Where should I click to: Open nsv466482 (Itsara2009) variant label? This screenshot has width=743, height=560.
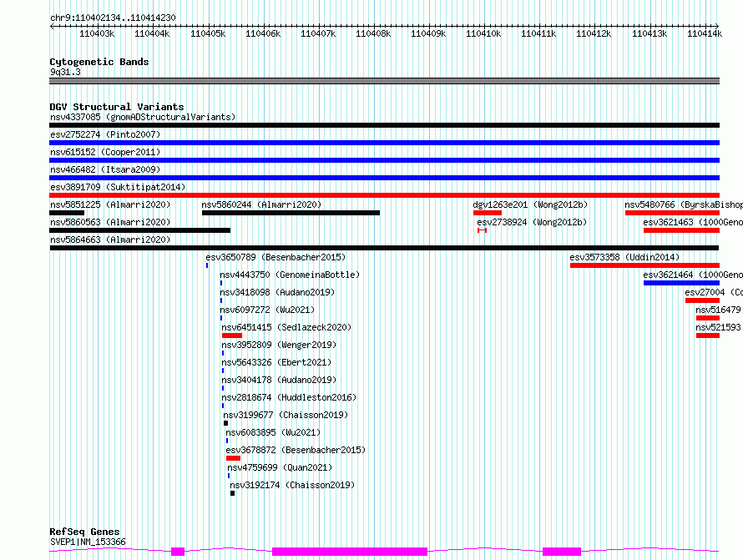[x=105, y=169]
